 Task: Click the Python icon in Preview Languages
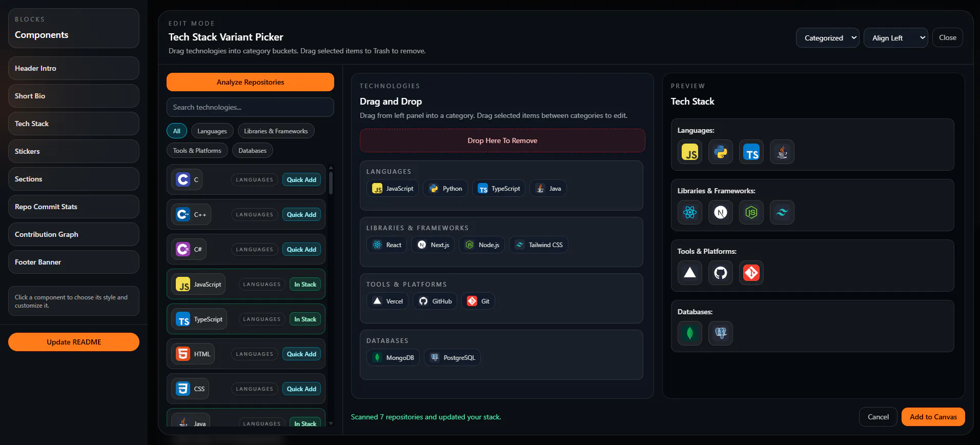click(x=721, y=152)
